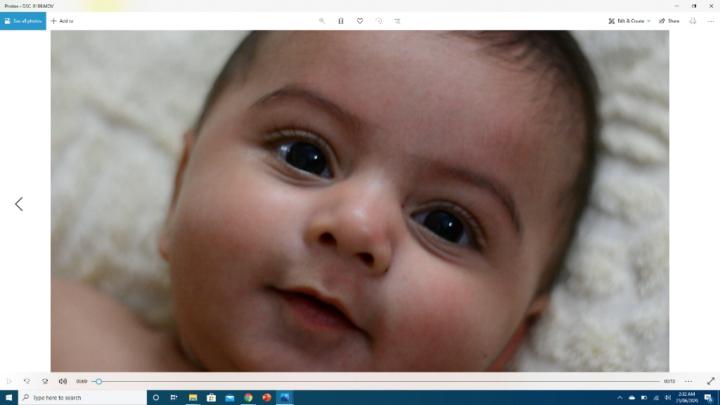Delete this video using the trash icon
The height and width of the screenshot is (405, 720).
point(341,21)
